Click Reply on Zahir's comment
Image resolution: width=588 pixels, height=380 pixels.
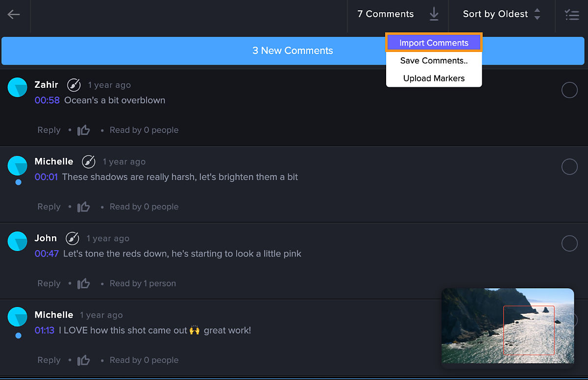point(49,130)
